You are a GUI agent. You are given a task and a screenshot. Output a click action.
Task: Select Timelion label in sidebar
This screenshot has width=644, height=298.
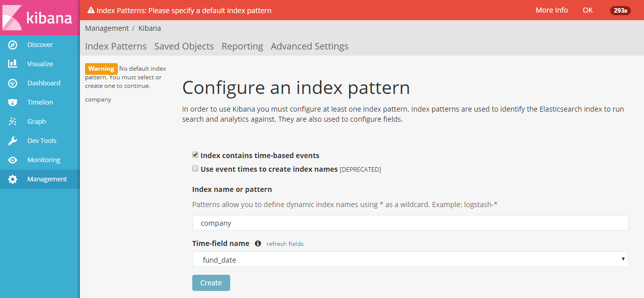coord(40,103)
